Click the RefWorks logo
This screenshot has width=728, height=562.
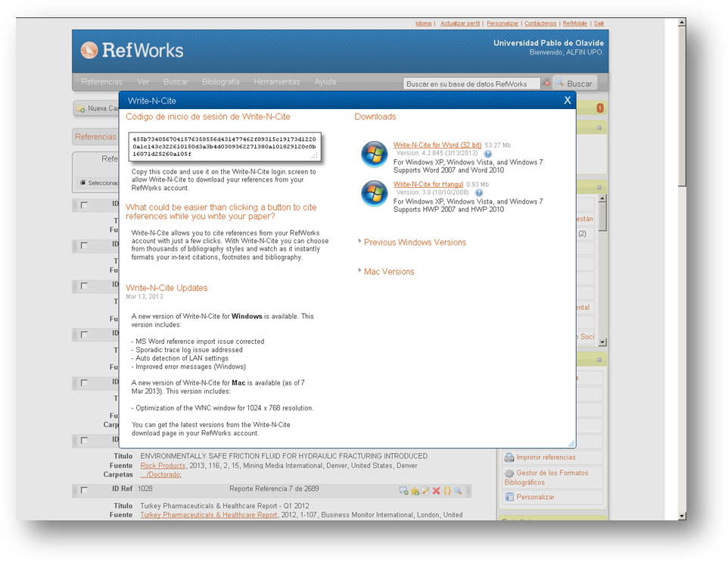132,50
